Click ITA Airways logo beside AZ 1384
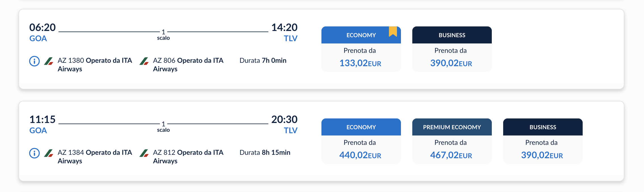The width and height of the screenshot is (644, 192). pyautogui.click(x=49, y=153)
